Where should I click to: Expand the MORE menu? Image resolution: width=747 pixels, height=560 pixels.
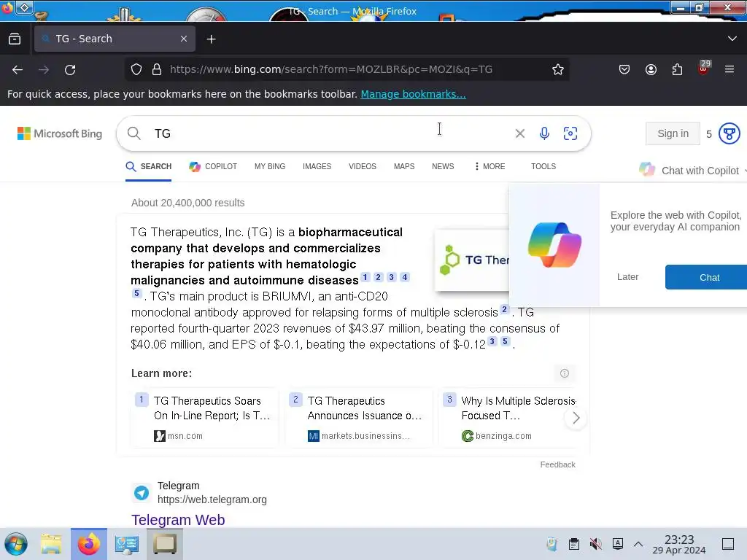[x=489, y=167]
